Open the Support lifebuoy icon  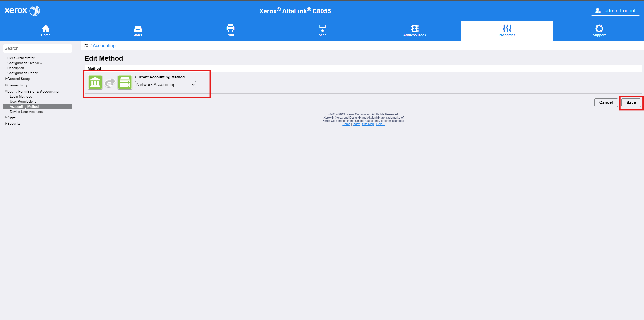[x=599, y=28]
